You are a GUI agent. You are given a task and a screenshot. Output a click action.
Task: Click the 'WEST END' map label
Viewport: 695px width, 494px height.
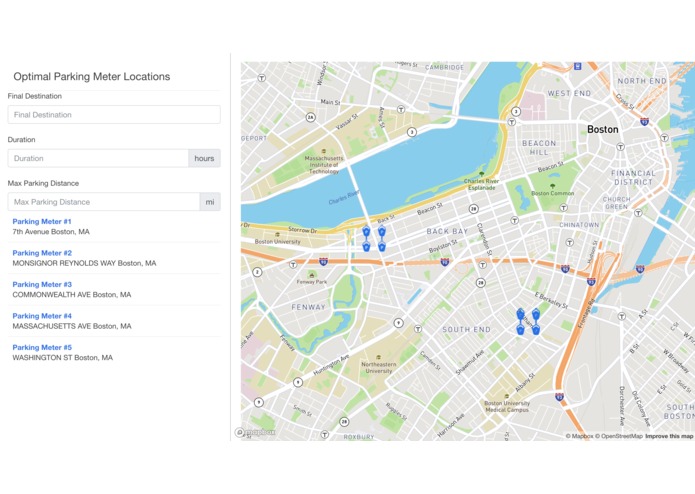(569, 93)
